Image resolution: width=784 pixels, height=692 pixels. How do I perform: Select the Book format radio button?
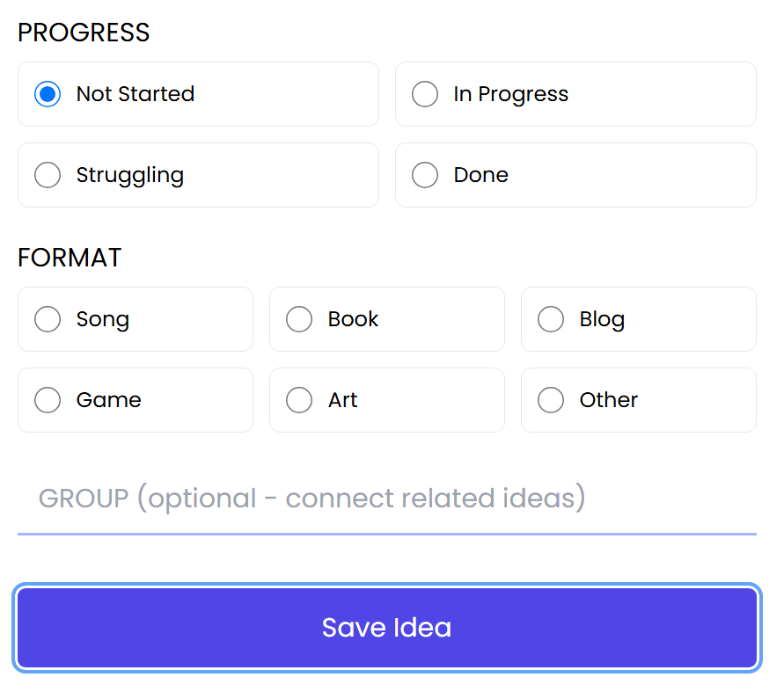(299, 319)
